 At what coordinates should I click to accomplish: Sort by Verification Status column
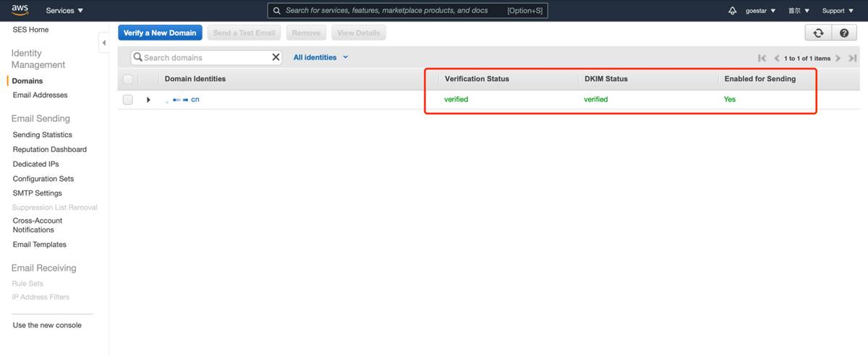click(x=477, y=79)
